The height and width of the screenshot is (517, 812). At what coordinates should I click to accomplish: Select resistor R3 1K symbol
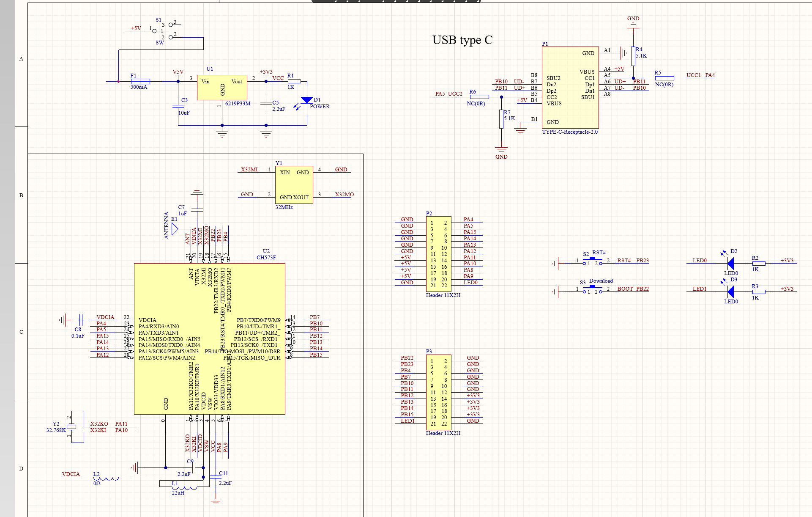(759, 291)
